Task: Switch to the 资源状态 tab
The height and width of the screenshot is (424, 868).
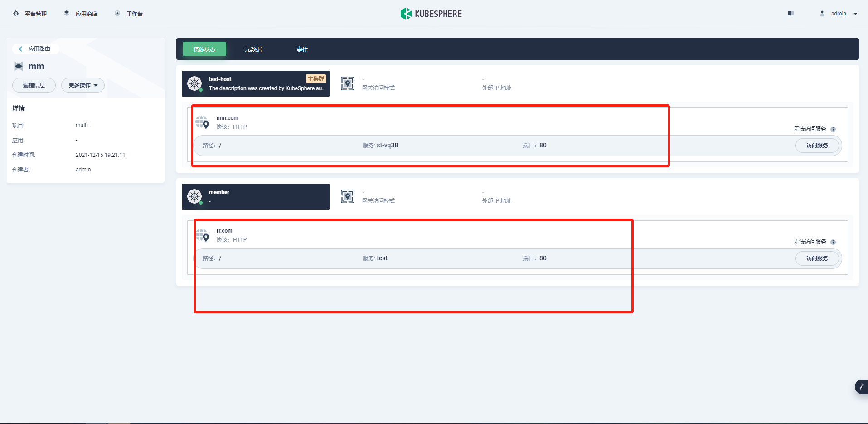Action: pyautogui.click(x=204, y=49)
